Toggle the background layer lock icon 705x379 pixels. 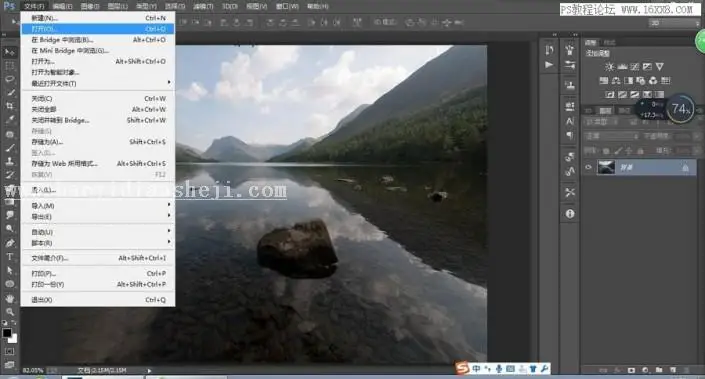coord(685,168)
